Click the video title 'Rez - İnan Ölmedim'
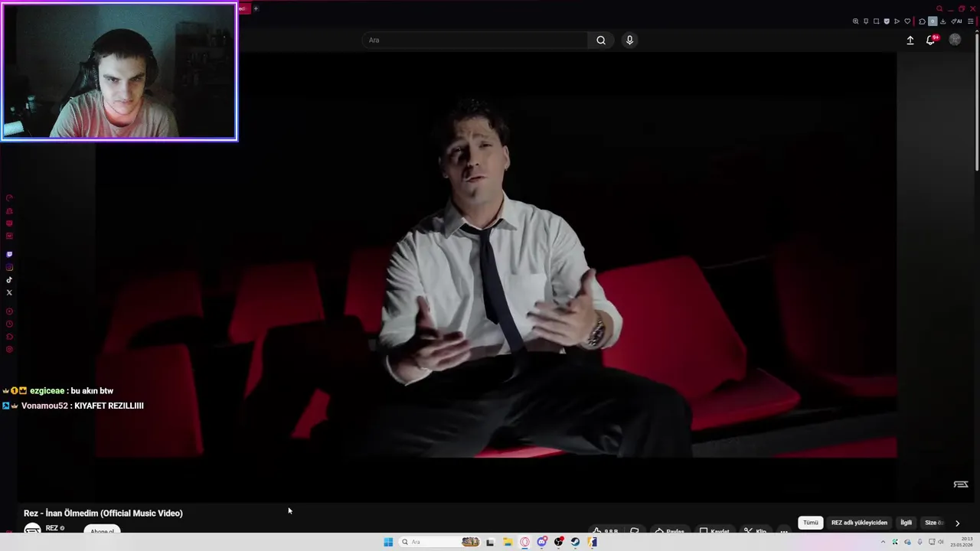This screenshot has height=551, width=980. (103, 514)
